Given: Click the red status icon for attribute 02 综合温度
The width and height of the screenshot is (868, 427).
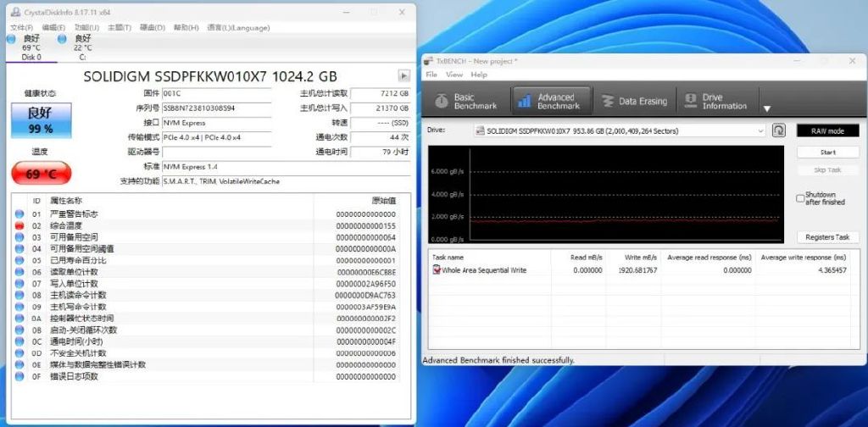Looking at the screenshot, I should pos(19,225).
